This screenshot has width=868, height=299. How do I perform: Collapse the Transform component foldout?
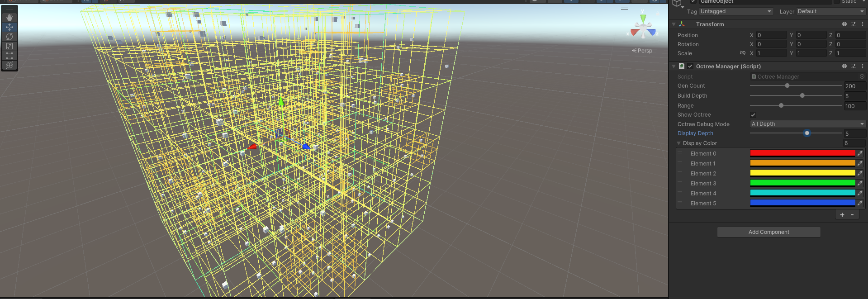click(x=674, y=24)
